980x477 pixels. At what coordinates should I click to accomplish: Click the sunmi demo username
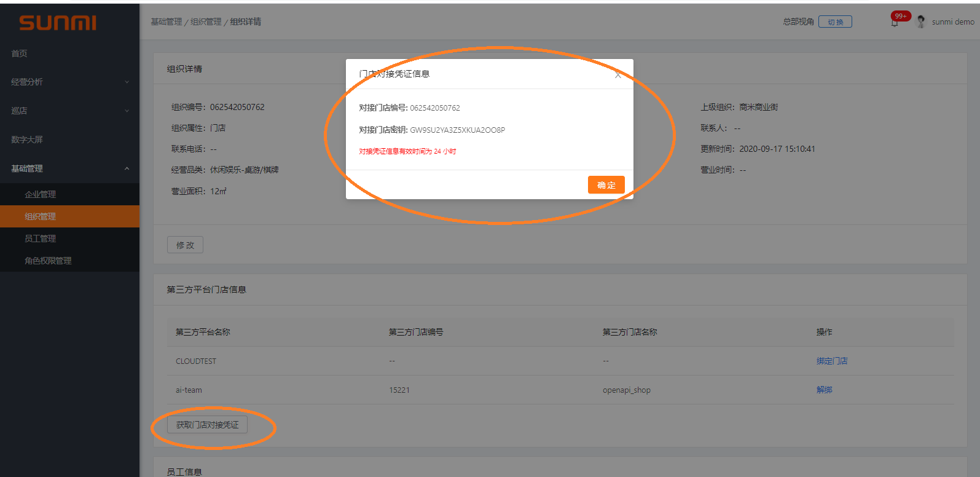(x=953, y=22)
